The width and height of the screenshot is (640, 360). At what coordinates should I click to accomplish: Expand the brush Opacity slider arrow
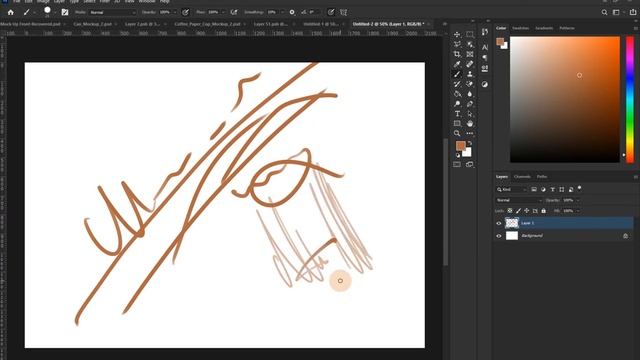pyautogui.click(x=175, y=12)
